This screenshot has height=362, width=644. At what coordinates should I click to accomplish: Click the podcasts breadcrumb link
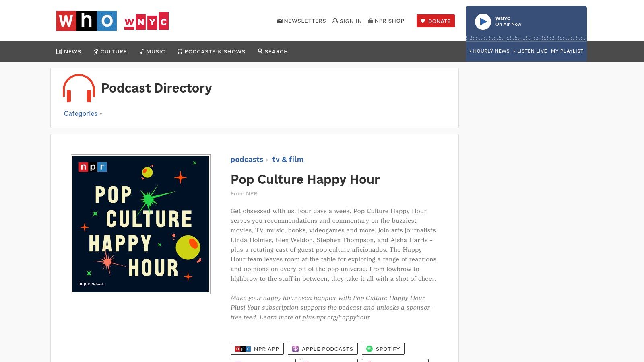click(247, 159)
